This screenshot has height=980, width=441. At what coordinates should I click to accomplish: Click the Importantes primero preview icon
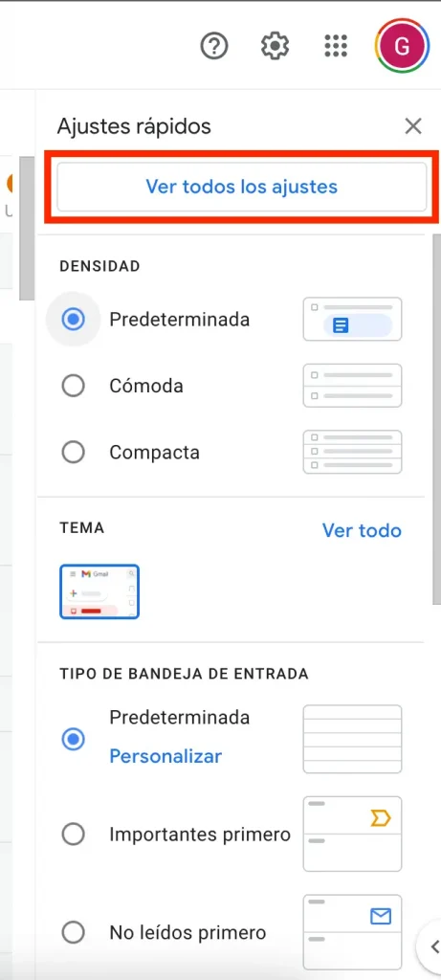click(352, 834)
